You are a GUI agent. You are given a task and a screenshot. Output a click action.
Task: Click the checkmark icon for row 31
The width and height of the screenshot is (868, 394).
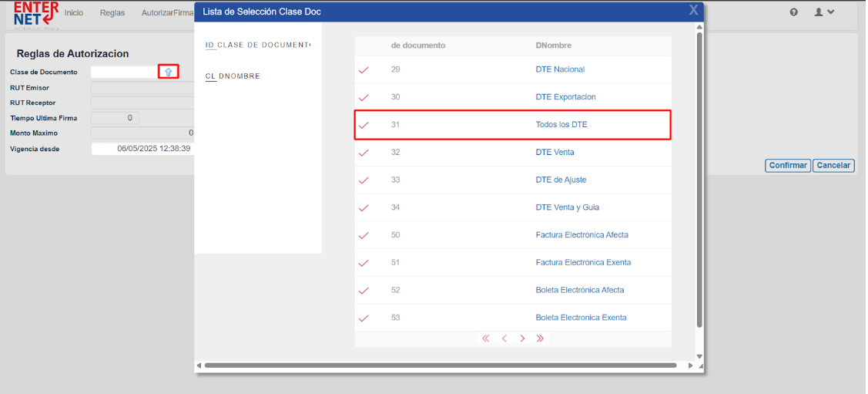[364, 125]
